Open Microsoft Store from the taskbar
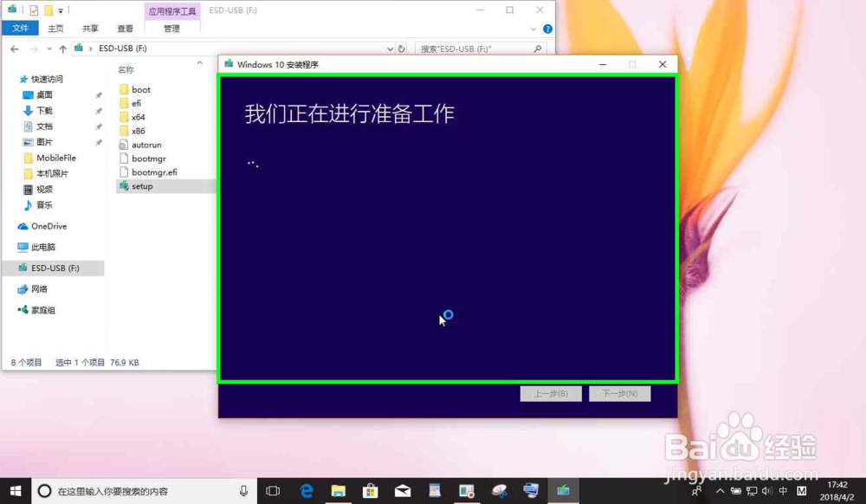The height and width of the screenshot is (504, 866). (x=371, y=490)
